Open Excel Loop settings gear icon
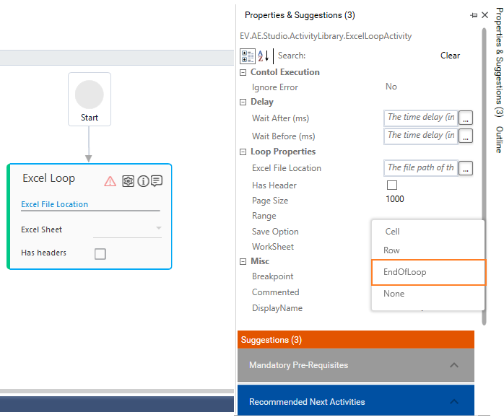Image resolution: width=504 pixels, height=420 pixels. point(128,181)
